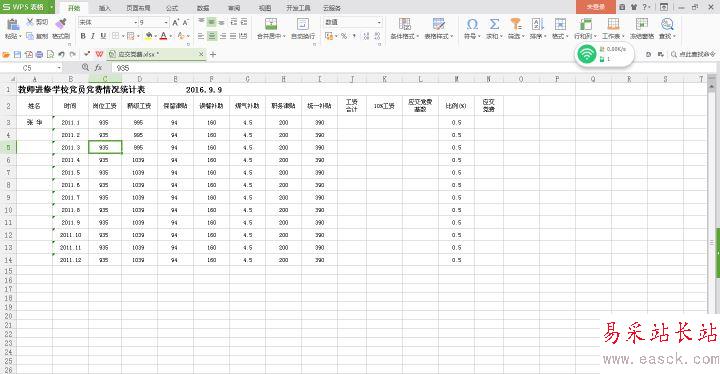Screen dimensions: 720x374
Task: Click the Filter funnel icon
Action: coord(516,24)
